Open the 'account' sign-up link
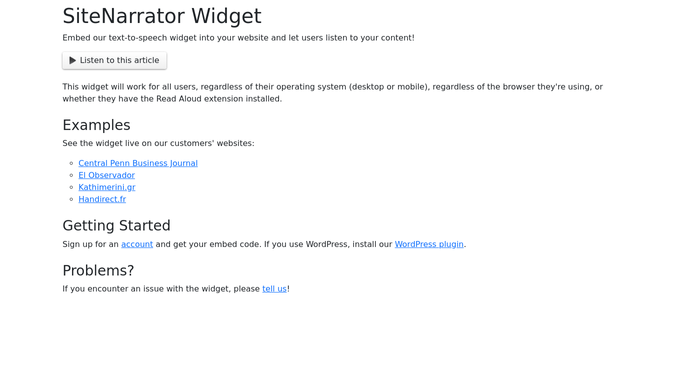The height and width of the screenshot is (384, 683). pos(137,244)
